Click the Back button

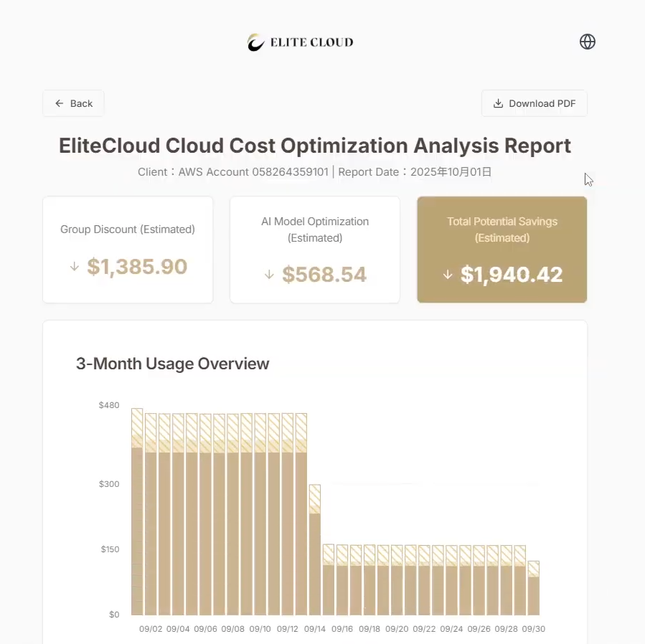(73, 103)
